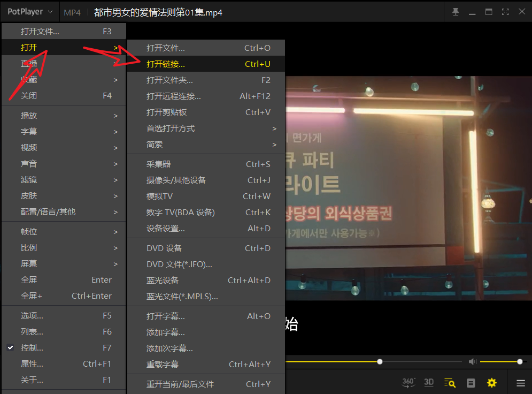Toggle the checked 控制... menu item
The image size is (532, 394).
(x=32, y=348)
